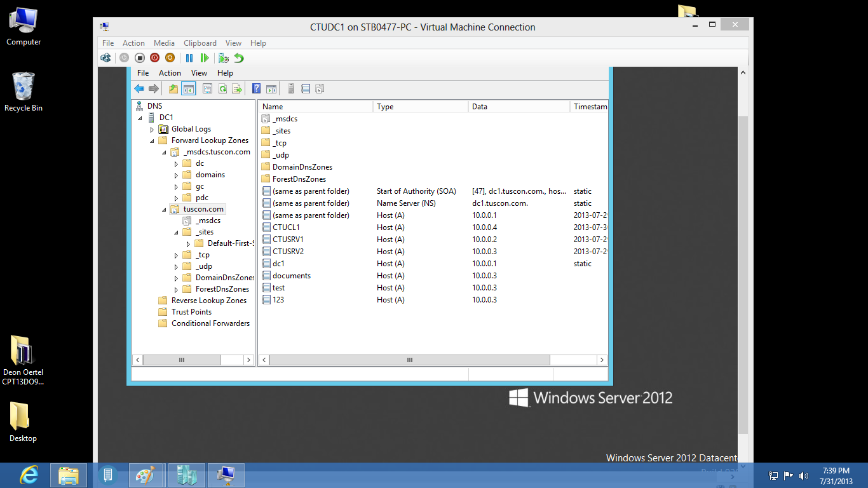Select the documents host record

click(x=292, y=276)
